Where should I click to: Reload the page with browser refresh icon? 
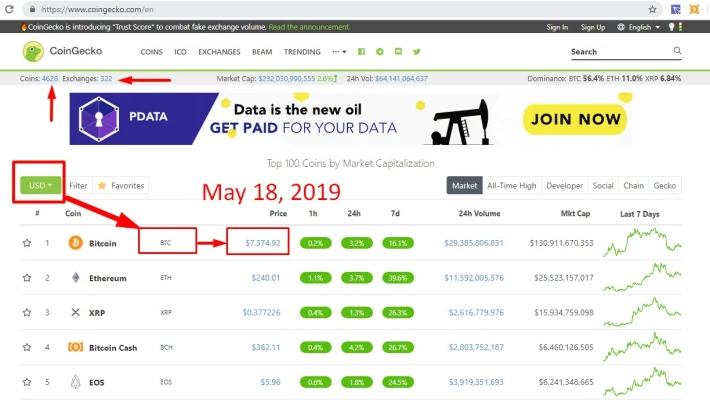(9, 9)
